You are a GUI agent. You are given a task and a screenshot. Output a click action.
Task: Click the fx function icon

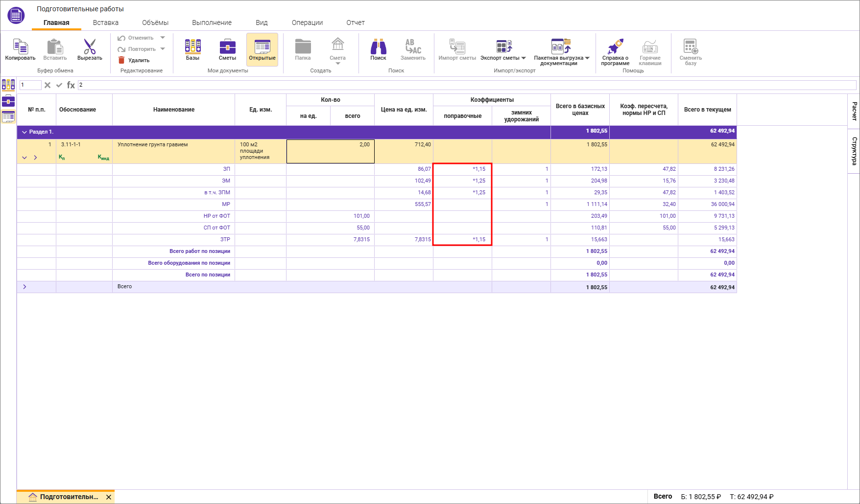pyautogui.click(x=71, y=85)
